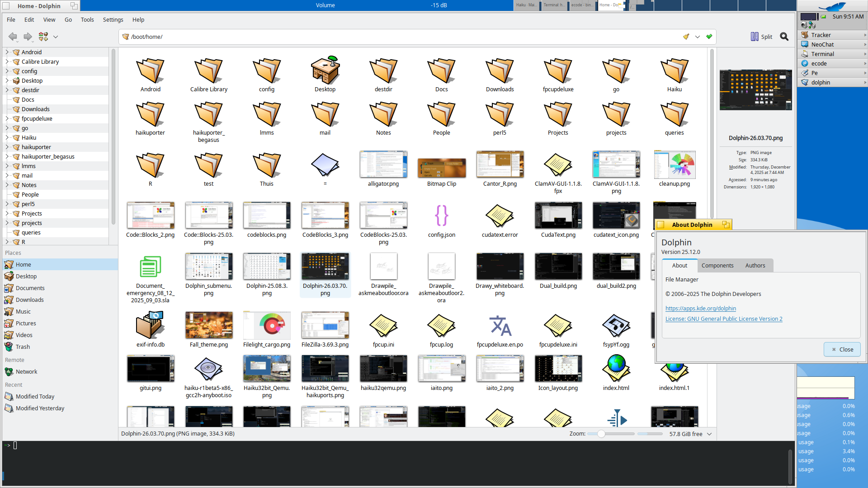Expand the haikuporter tree folder
868x488 pixels.
tap(7, 147)
